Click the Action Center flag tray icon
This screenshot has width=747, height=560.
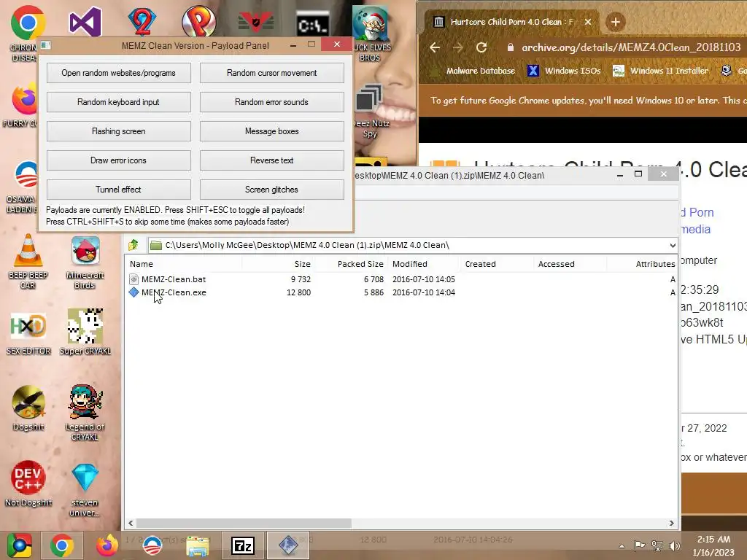pos(639,545)
